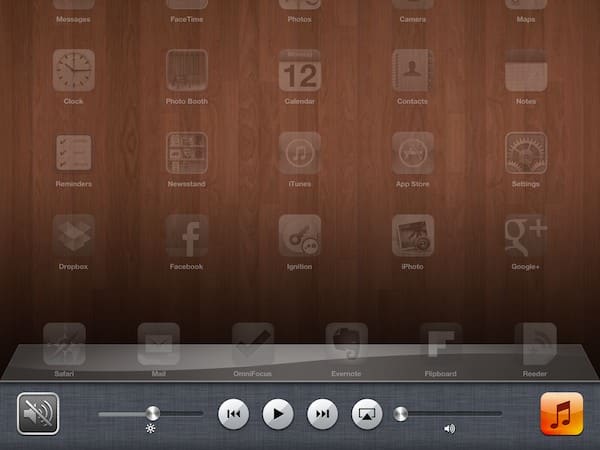Open the Music app icon
This screenshot has width=600, height=450.
(x=562, y=414)
